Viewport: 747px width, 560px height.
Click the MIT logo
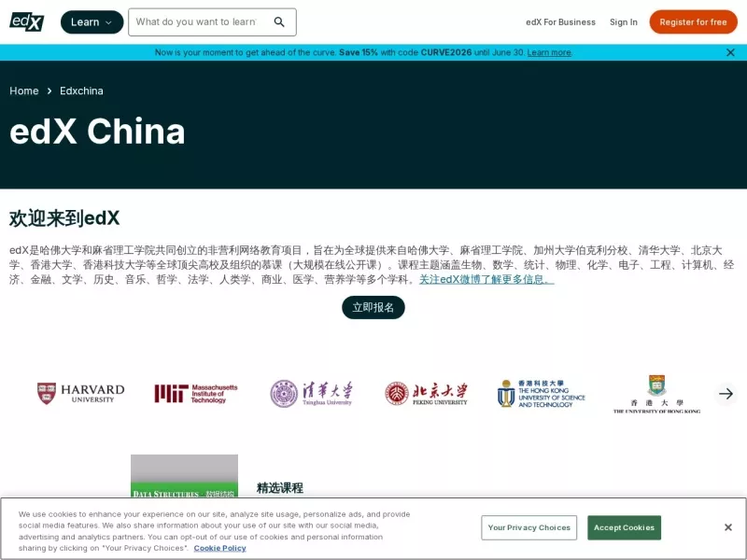[196, 394]
